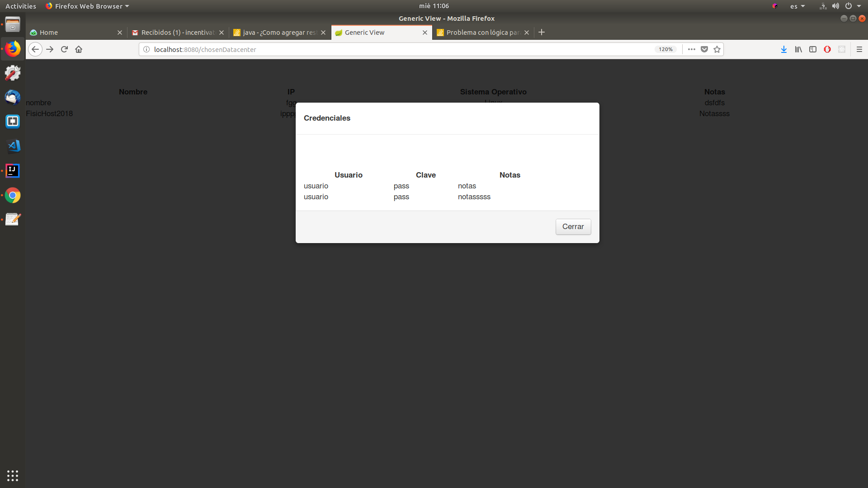868x488 pixels.
Task: Open the es keyboard layout dropdown
Action: (797, 6)
